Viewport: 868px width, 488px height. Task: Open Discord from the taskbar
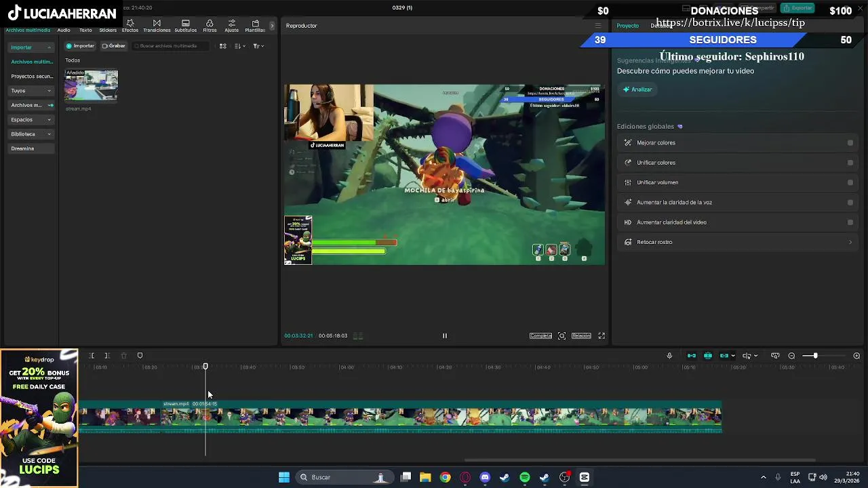[485, 477]
